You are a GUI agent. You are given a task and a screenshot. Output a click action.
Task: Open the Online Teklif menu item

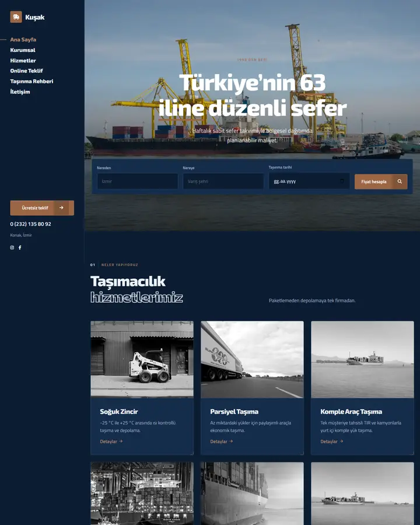coord(26,71)
